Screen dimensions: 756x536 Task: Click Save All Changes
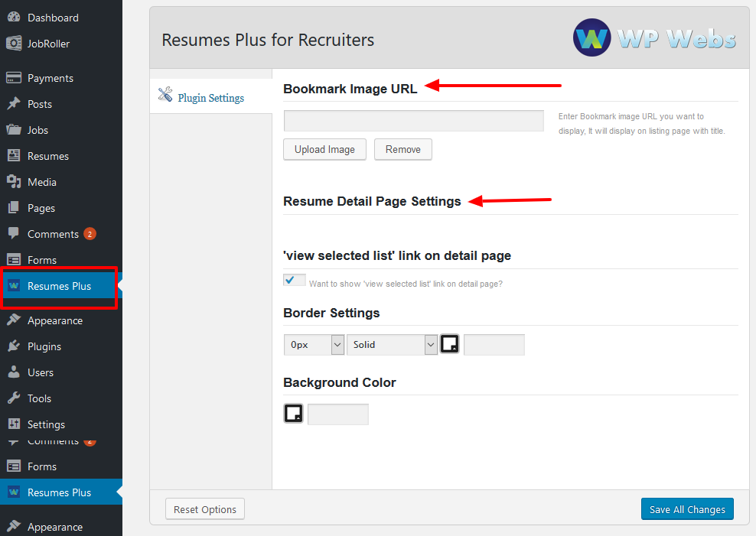point(687,509)
